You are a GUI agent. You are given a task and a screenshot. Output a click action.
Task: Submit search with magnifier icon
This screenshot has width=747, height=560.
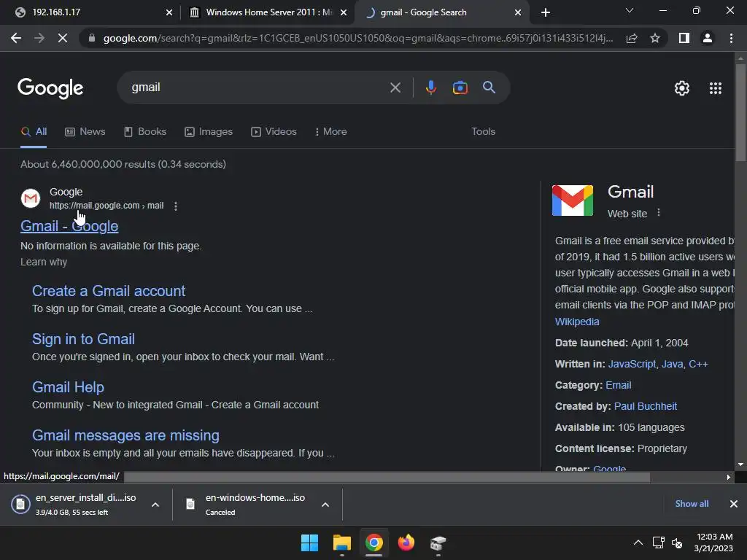489,87
